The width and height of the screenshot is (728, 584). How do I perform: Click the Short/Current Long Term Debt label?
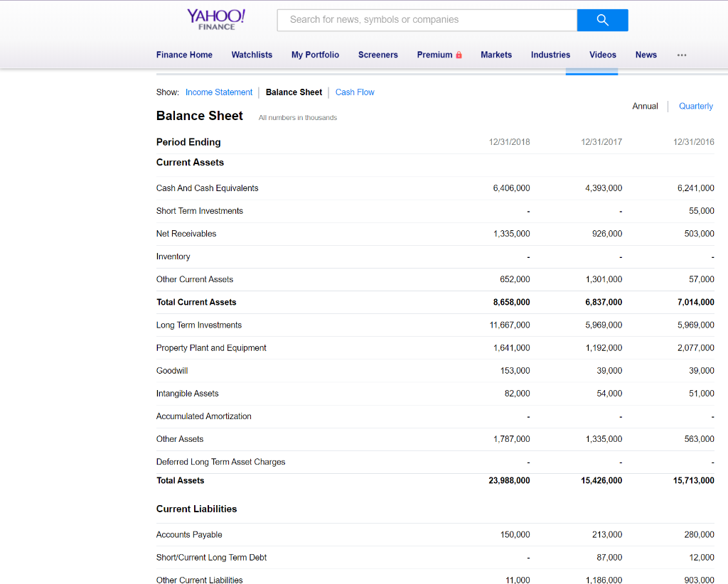(x=211, y=557)
